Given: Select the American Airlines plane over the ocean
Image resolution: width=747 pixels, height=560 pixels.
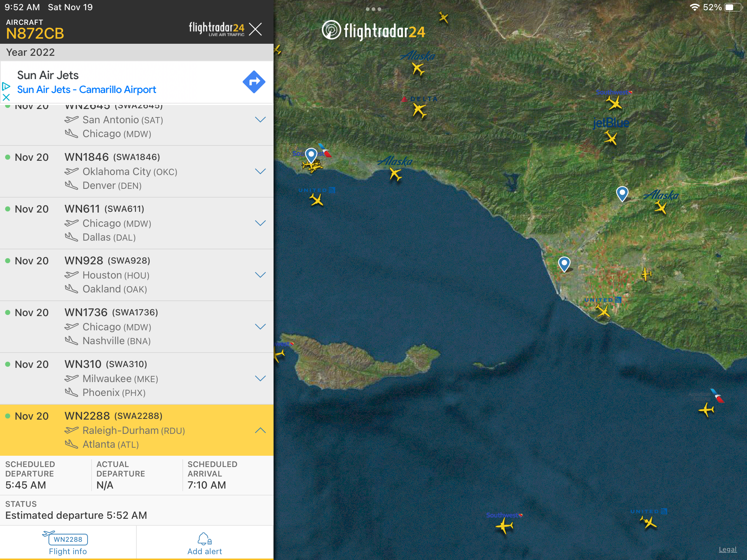Looking at the screenshot, I should click(707, 410).
